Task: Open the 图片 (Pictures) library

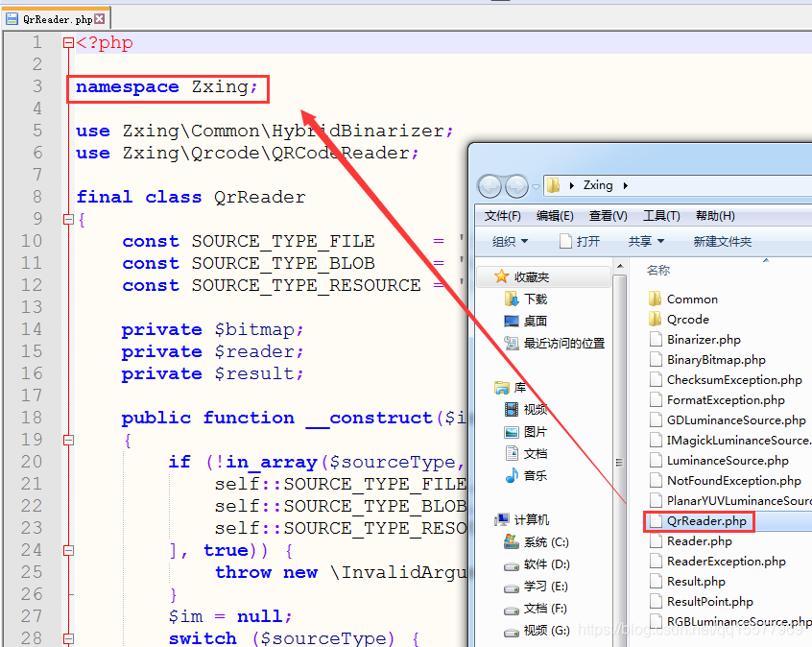Action: [x=535, y=432]
